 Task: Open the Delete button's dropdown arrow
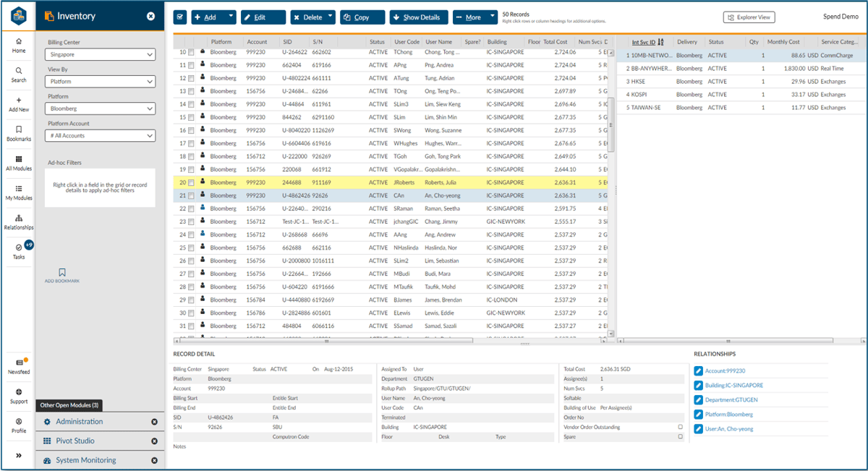coord(330,17)
